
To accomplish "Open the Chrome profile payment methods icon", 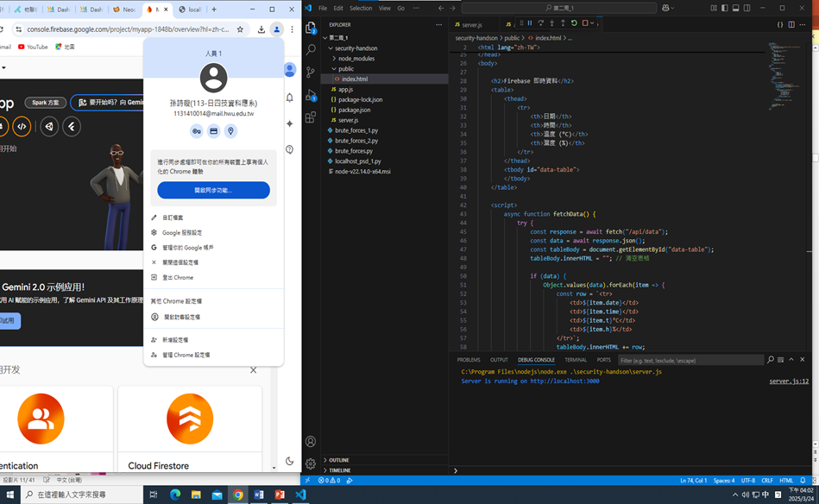I will tap(214, 131).
